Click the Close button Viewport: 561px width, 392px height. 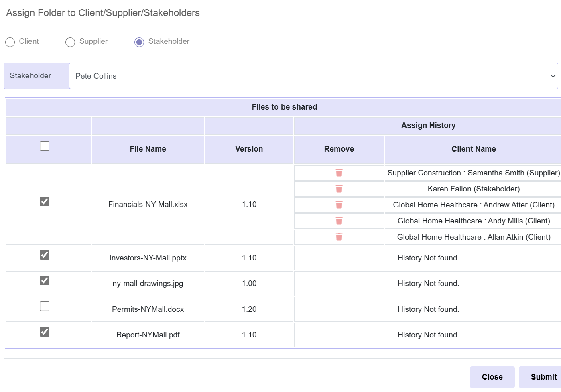(492, 377)
